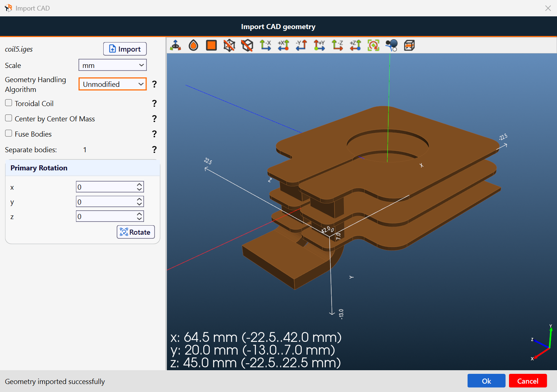Screen dimensions: 557x392
Task: Open the Geometry Handling Algorithm dropdown
Action: 113,84
